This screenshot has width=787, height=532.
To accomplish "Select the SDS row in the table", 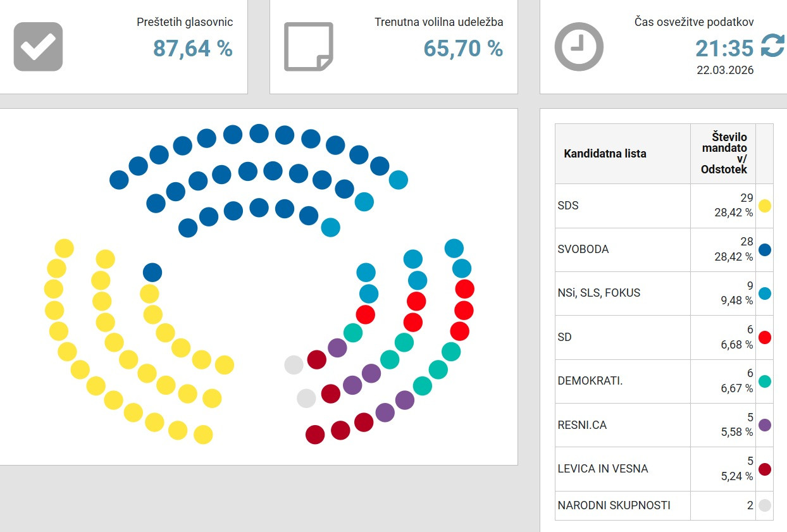I will [x=623, y=206].
